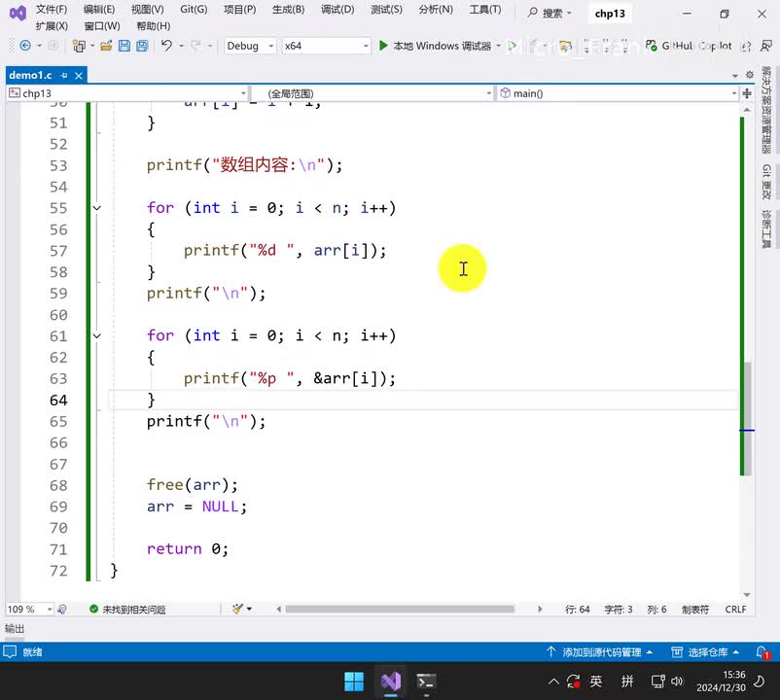
Task: Open the editor tab settings gear
Action: point(750,75)
